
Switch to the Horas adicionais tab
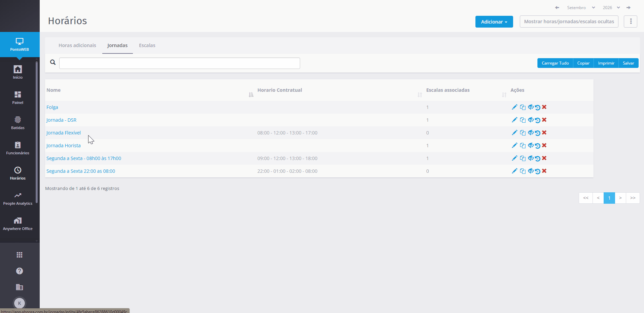tap(77, 45)
